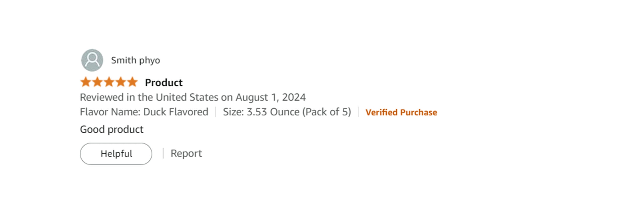Click the second orange rating star
644x215 pixels.
(97, 82)
